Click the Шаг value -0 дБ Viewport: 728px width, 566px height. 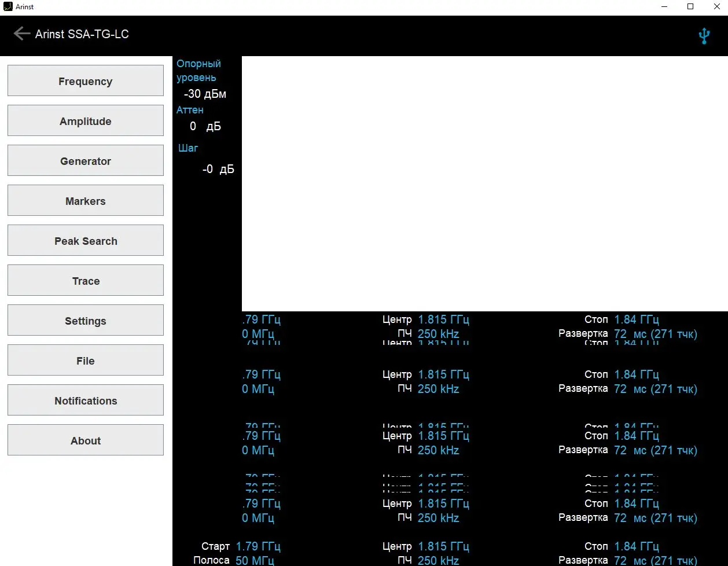(x=218, y=169)
